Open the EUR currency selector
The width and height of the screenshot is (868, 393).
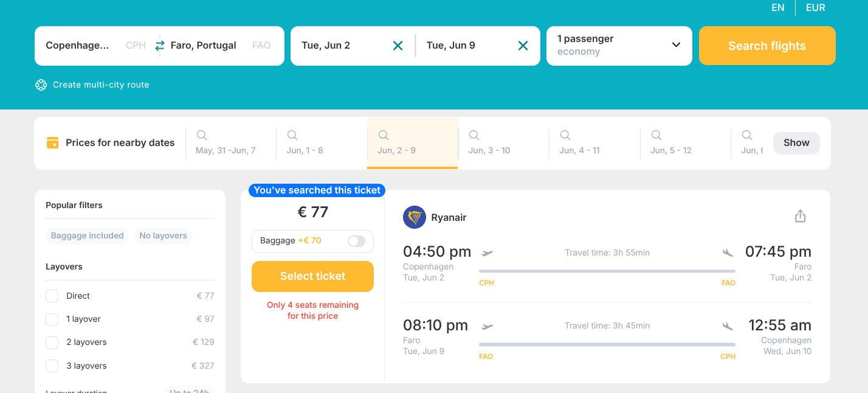coord(815,8)
